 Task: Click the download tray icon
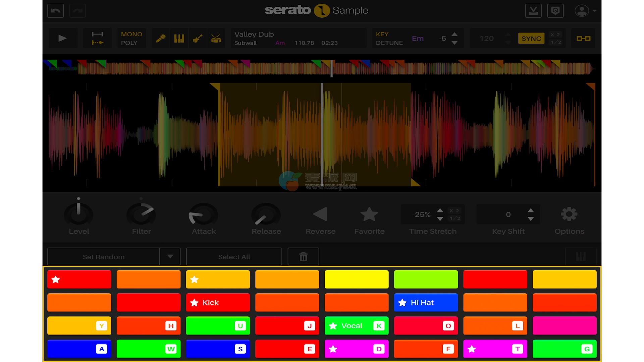pyautogui.click(x=533, y=11)
